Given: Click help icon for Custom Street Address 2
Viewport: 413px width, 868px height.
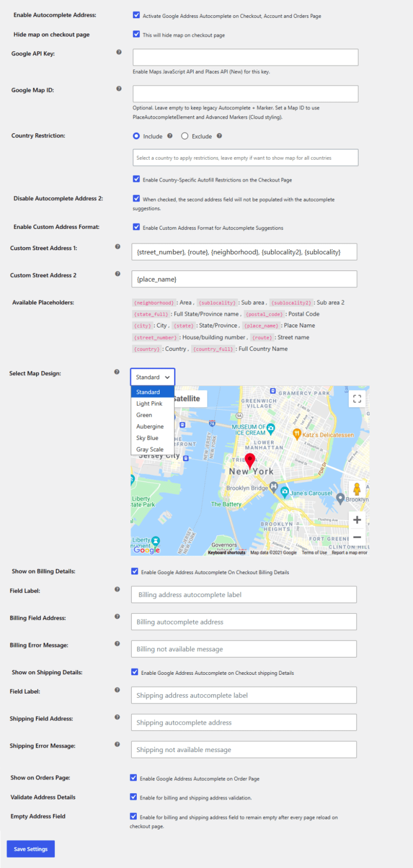Looking at the screenshot, I should 117,274.
